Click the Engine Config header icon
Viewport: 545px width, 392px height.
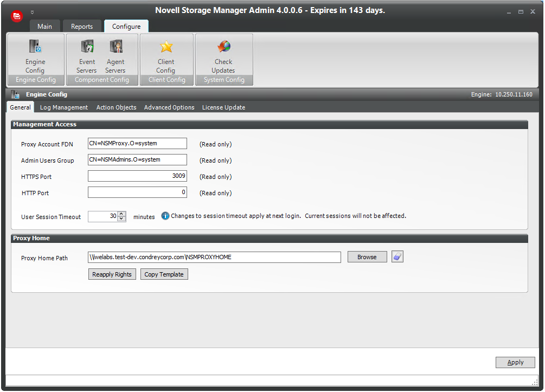click(15, 94)
